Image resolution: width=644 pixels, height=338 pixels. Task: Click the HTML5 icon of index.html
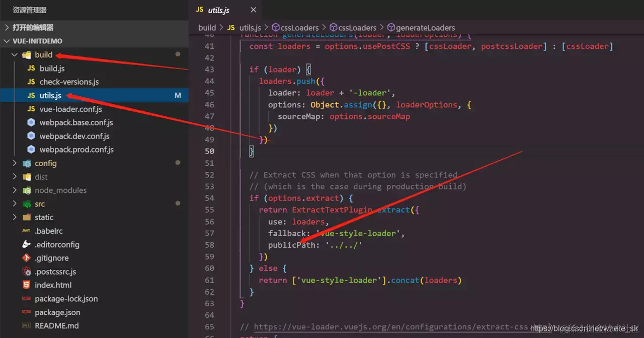[27, 285]
